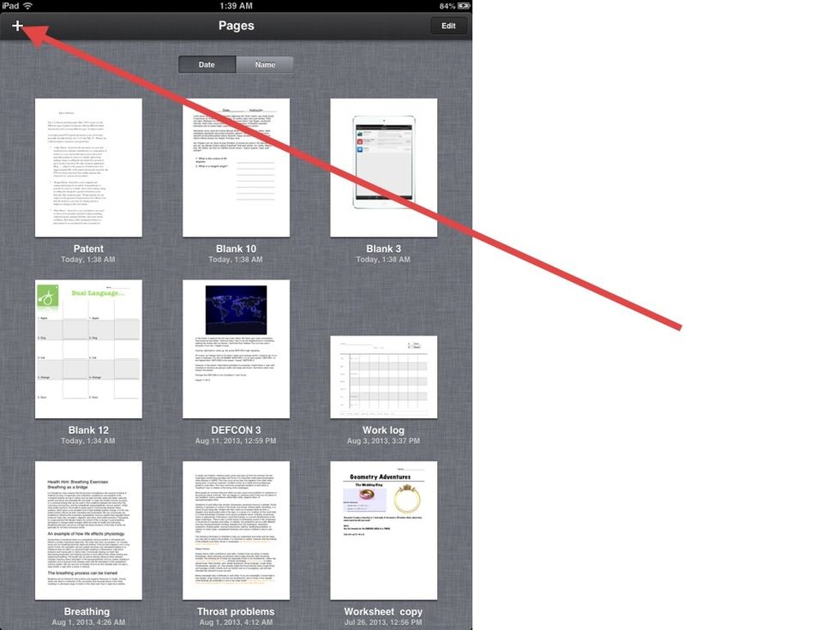The width and height of the screenshot is (840, 630).
Task: Open the Patent document thumbnail
Action: [x=88, y=167]
